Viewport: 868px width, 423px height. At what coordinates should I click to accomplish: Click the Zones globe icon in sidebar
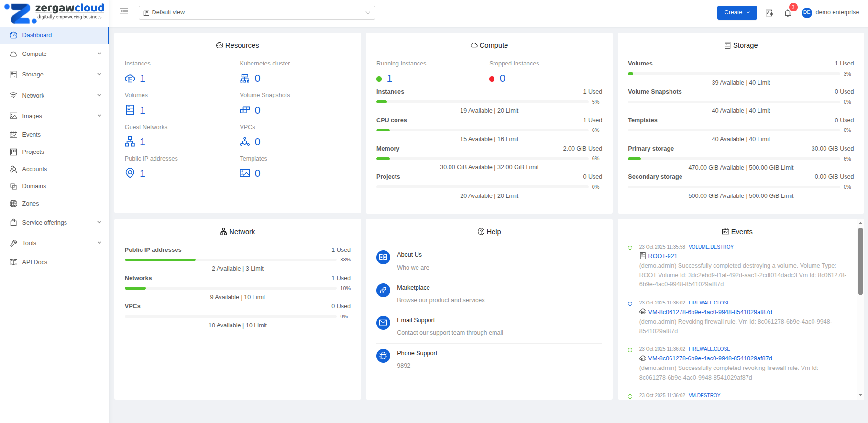pos(13,204)
